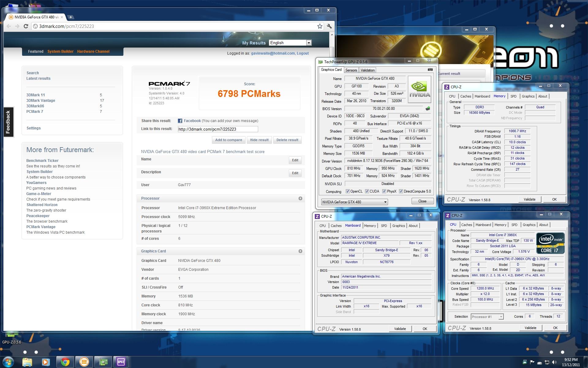The height and width of the screenshot is (368, 588).
Task: Open Windows Explorer from taskbar
Action: (27, 362)
